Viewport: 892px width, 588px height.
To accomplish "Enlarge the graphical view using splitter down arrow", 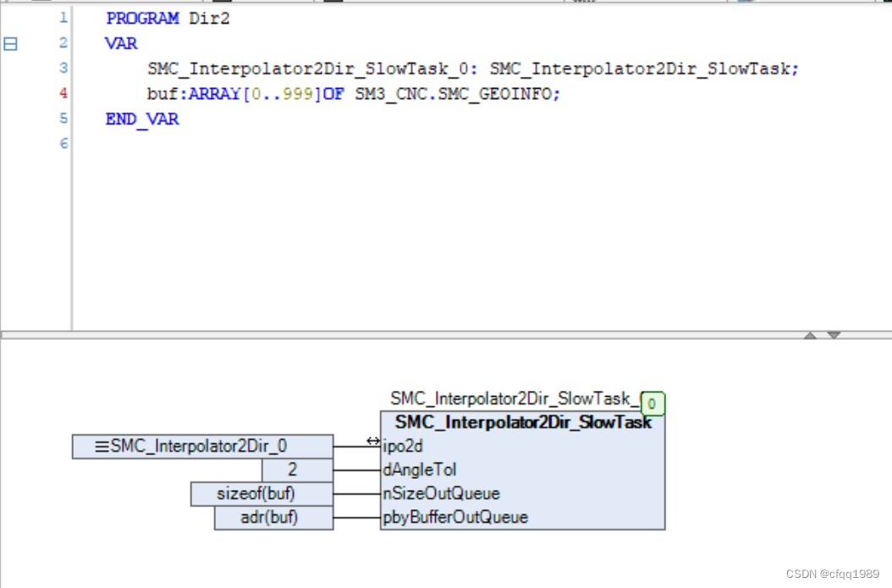I will [833, 335].
